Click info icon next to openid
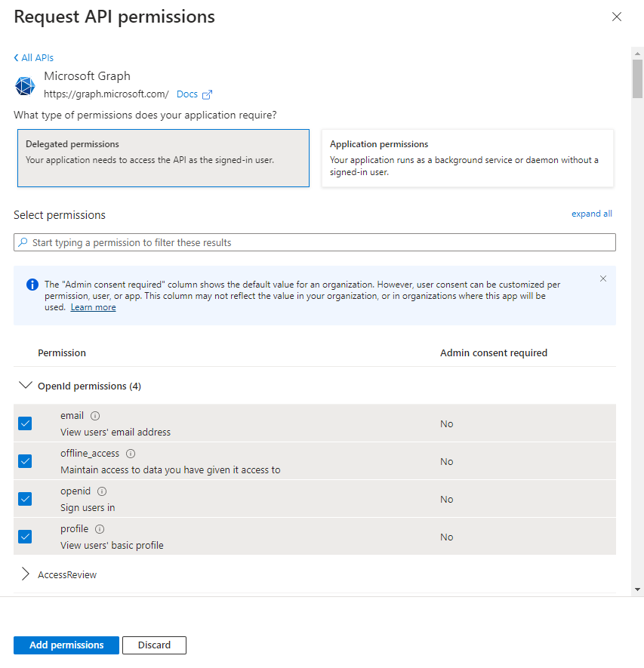 pyautogui.click(x=102, y=491)
